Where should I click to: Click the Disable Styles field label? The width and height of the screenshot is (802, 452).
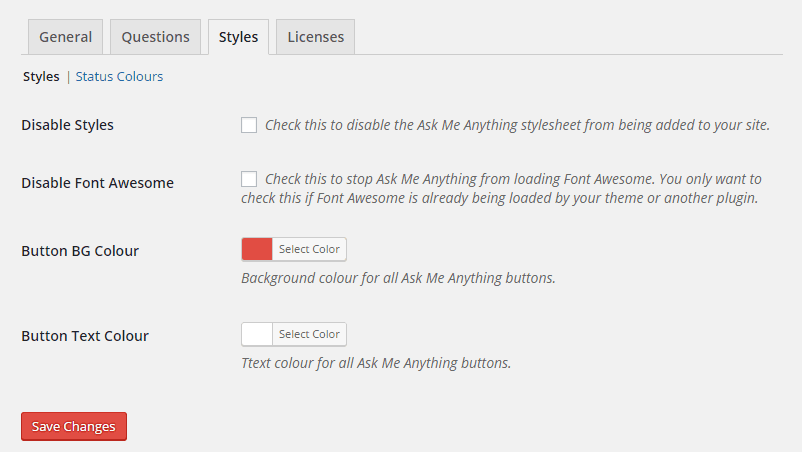tap(67, 125)
